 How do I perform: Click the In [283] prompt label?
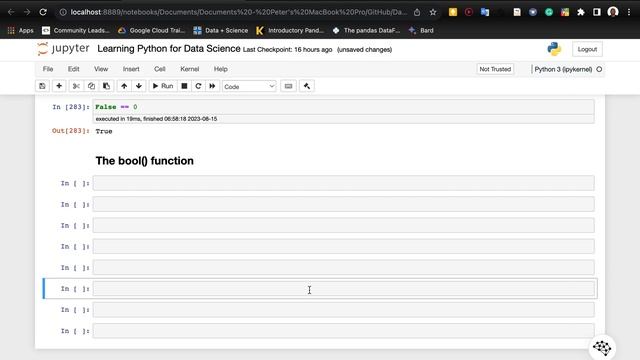click(x=71, y=107)
